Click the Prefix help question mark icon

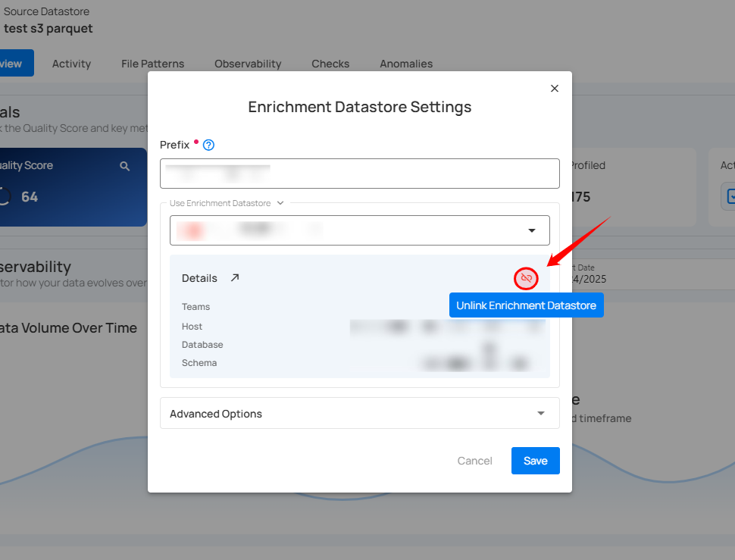point(209,145)
